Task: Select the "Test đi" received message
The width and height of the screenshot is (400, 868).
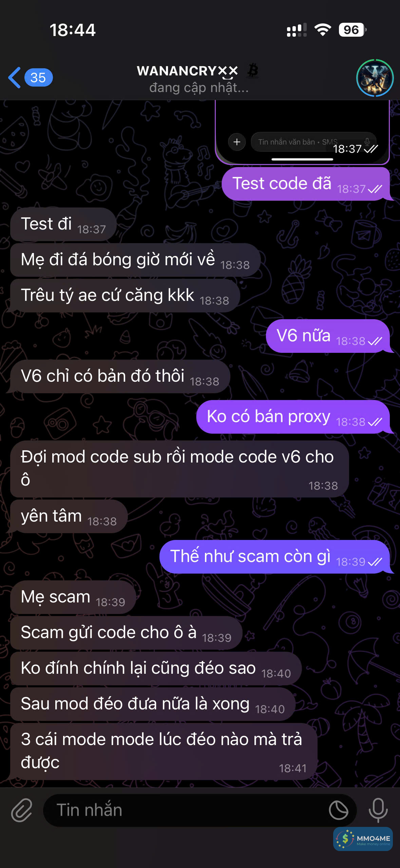Action: pyautogui.click(x=63, y=224)
